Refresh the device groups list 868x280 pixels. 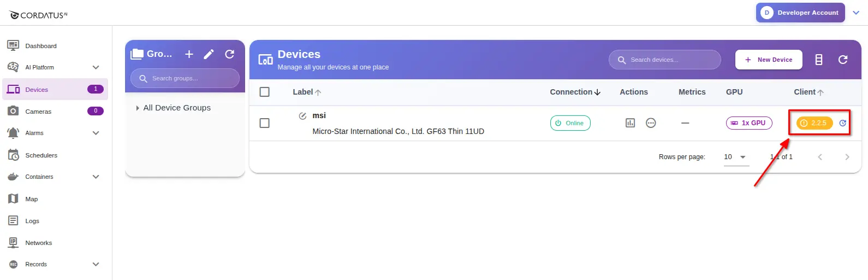click(230, 54)
